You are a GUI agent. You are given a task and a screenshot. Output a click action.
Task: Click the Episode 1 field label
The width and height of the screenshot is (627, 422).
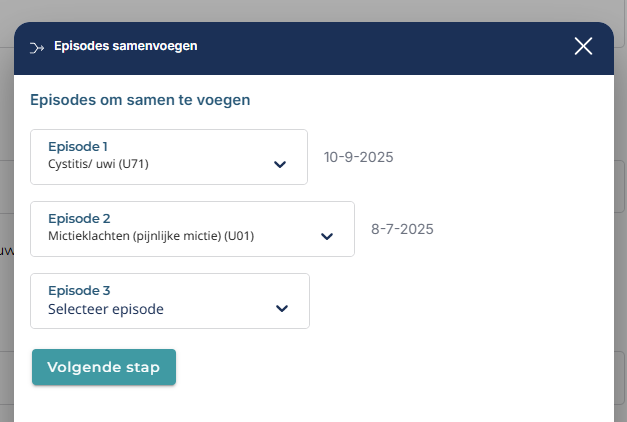coord(78,146)
